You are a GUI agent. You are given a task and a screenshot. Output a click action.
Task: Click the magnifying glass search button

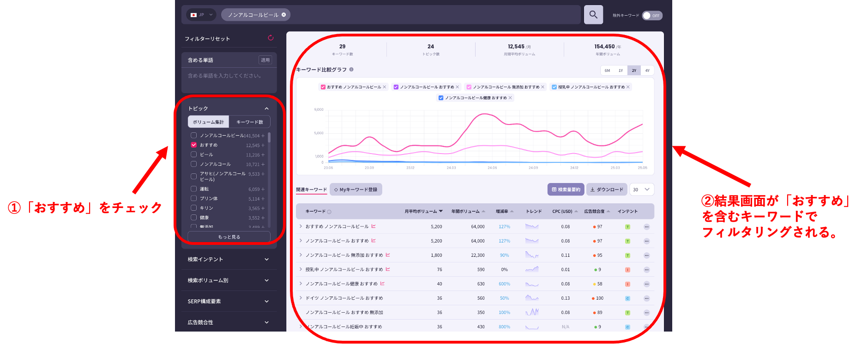click(593, 15)
